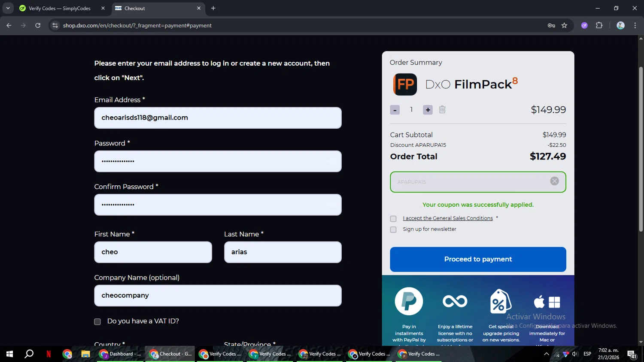The image size is (644, 362).
Task: Open the Dashboard Chrome window in taskbar
Action: 120,354
